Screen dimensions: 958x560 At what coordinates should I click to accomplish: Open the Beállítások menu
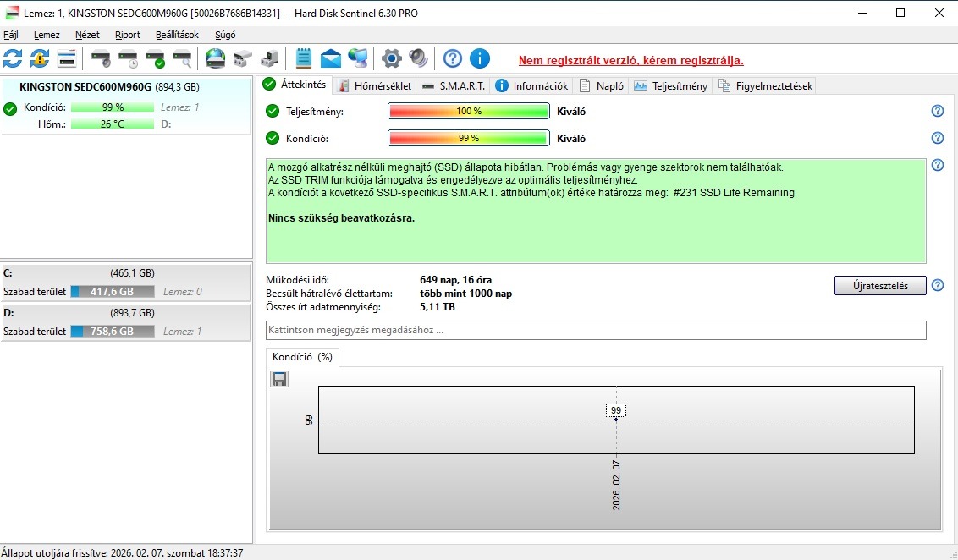click(177, 35)
